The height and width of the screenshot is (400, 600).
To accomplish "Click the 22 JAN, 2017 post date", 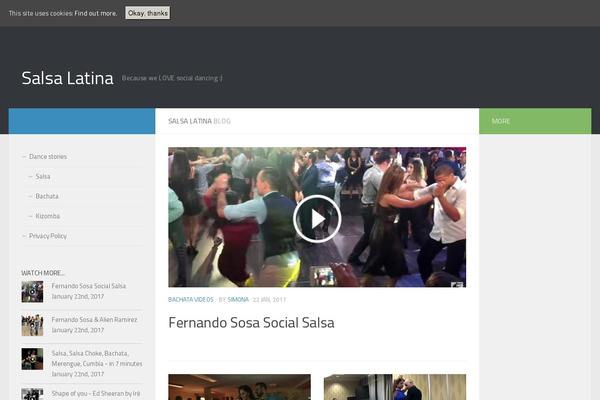I will (x=269, y=300).
